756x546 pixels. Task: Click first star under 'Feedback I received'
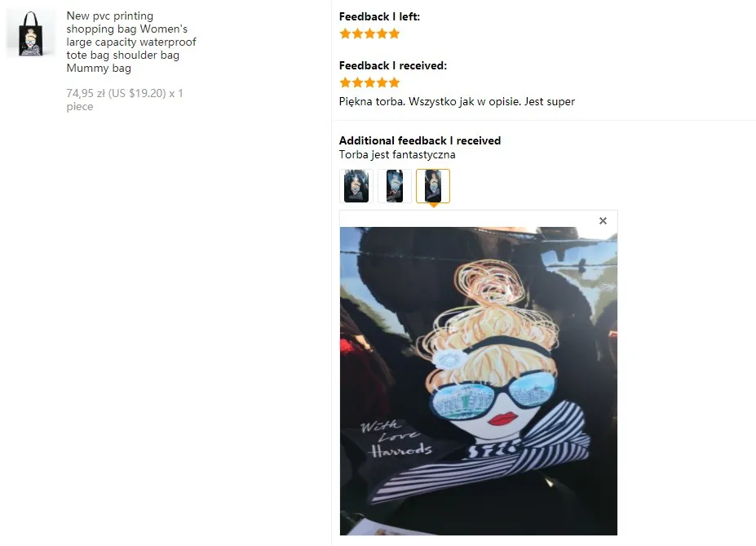pyautogui.click(x=345, y=82)
